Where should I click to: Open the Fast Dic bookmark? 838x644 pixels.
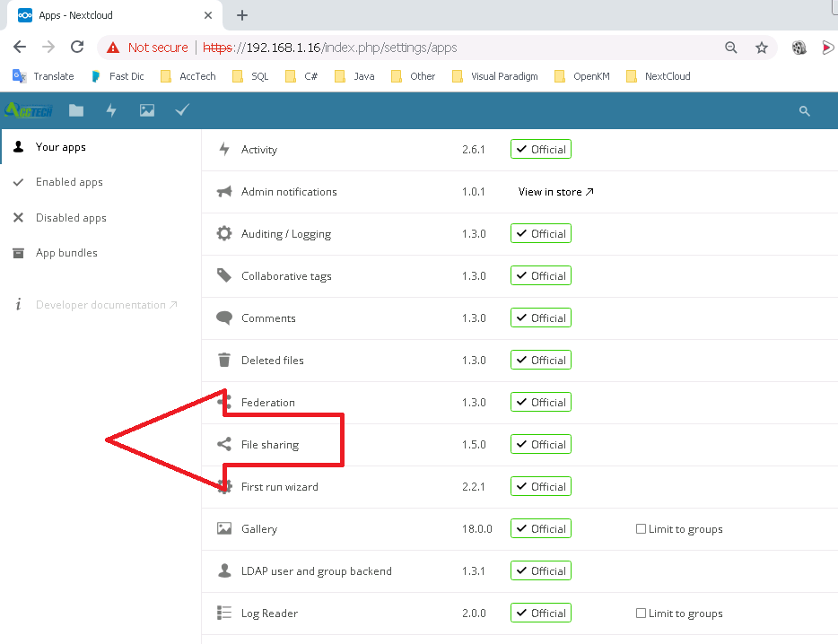tap(118, 76)
